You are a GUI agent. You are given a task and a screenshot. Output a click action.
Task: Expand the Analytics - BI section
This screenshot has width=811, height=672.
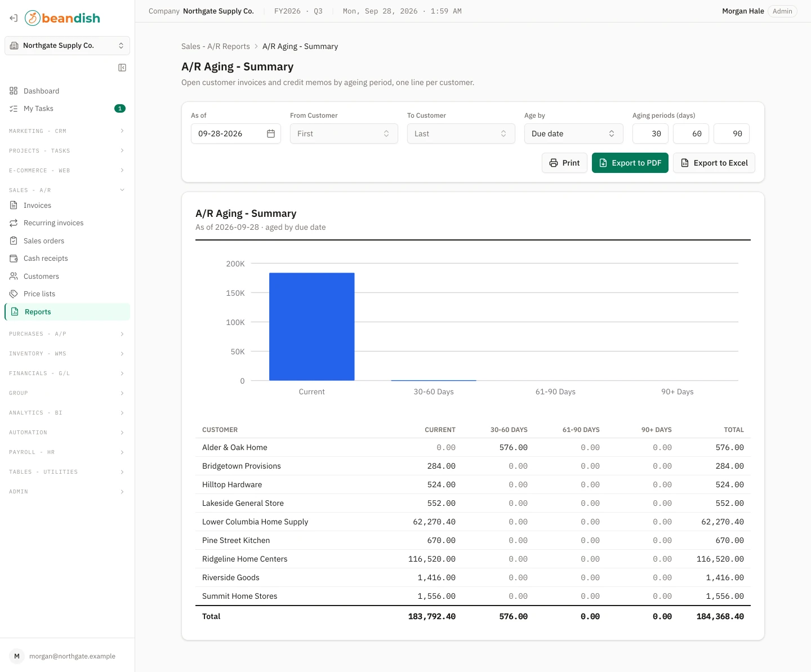67,413
